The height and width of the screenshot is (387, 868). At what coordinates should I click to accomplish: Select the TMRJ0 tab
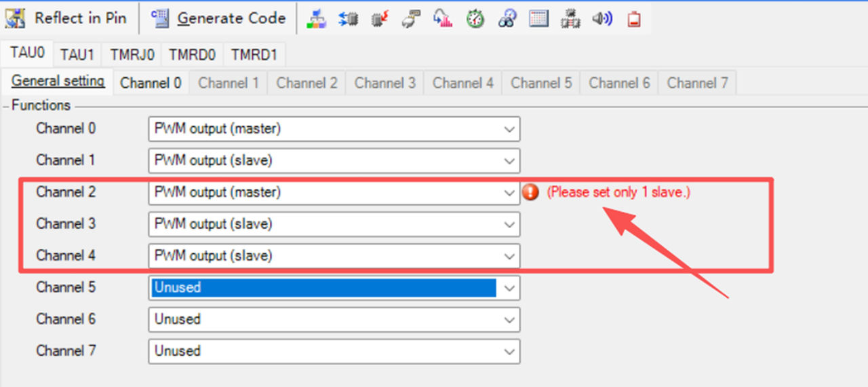(x=132, y=54)
